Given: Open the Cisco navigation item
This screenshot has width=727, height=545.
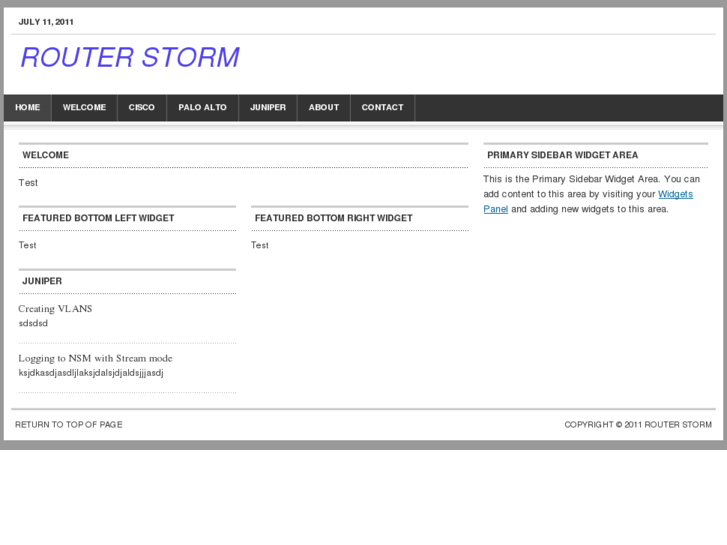Looking at the screenshot, I should pos(141,108).
